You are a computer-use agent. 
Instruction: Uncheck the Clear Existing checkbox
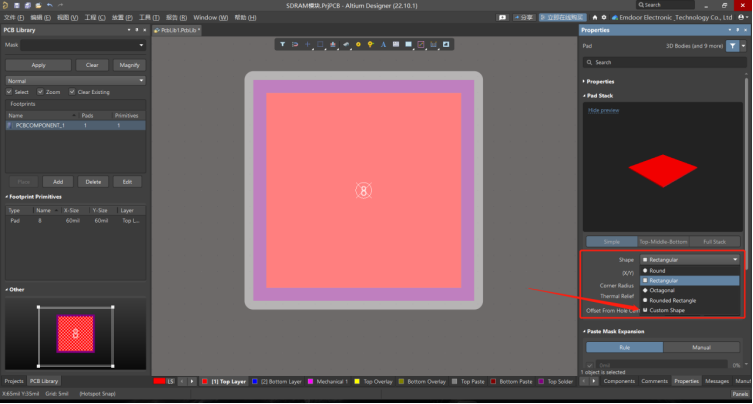point(72,92)
